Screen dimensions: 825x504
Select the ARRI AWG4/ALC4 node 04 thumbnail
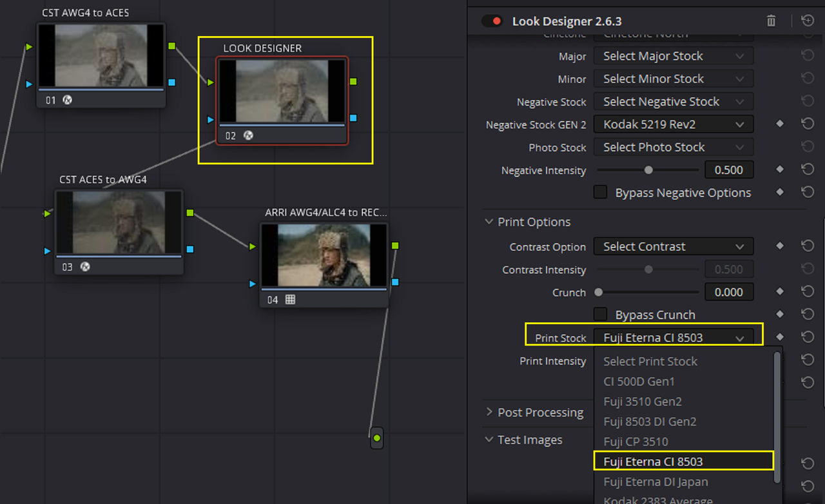[324, 255]
